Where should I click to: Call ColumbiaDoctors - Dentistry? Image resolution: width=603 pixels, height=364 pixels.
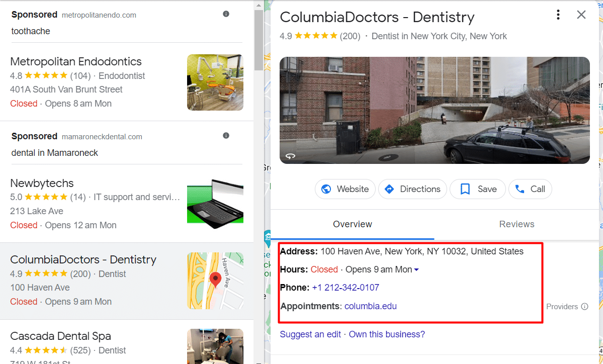pos(530,189)
